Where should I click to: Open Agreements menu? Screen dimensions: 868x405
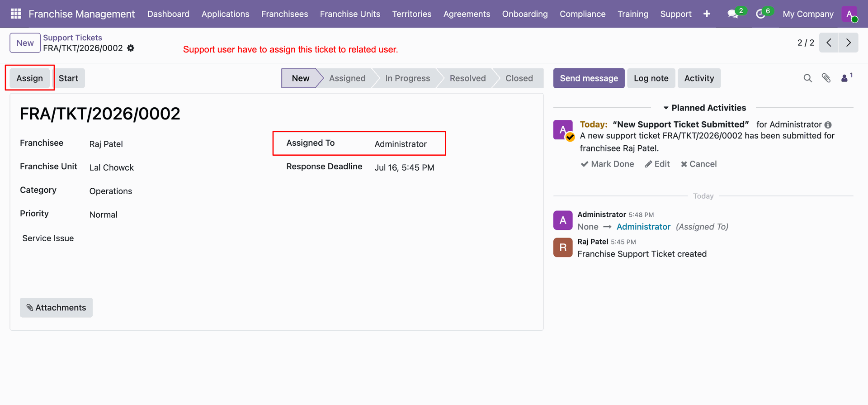click(467, 14)
